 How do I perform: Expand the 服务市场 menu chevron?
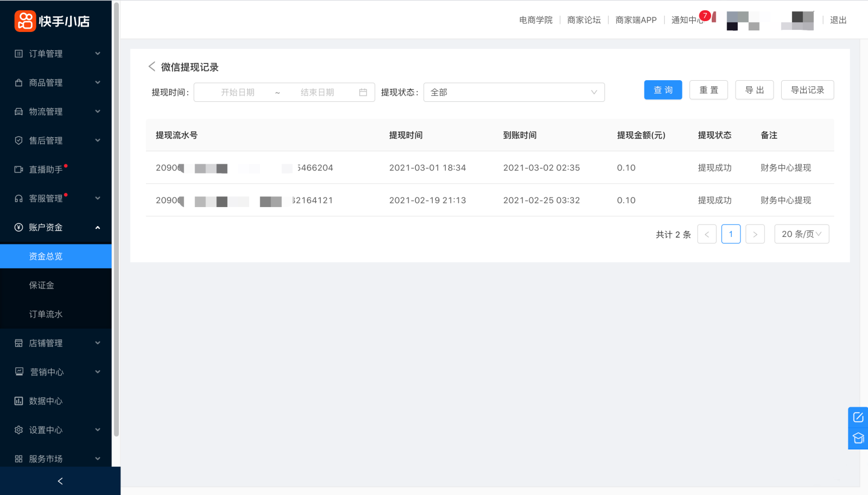tap(98, 459)
